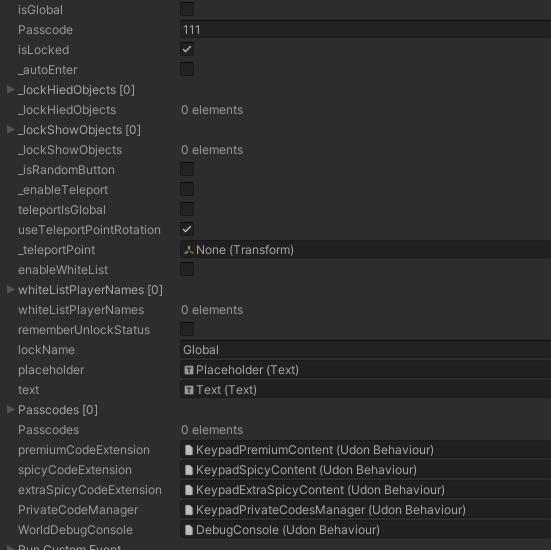This screenshot has height=550, width=551.
Task: Click the WorldDebugConsole property label
Action: (x=75, y=530)
